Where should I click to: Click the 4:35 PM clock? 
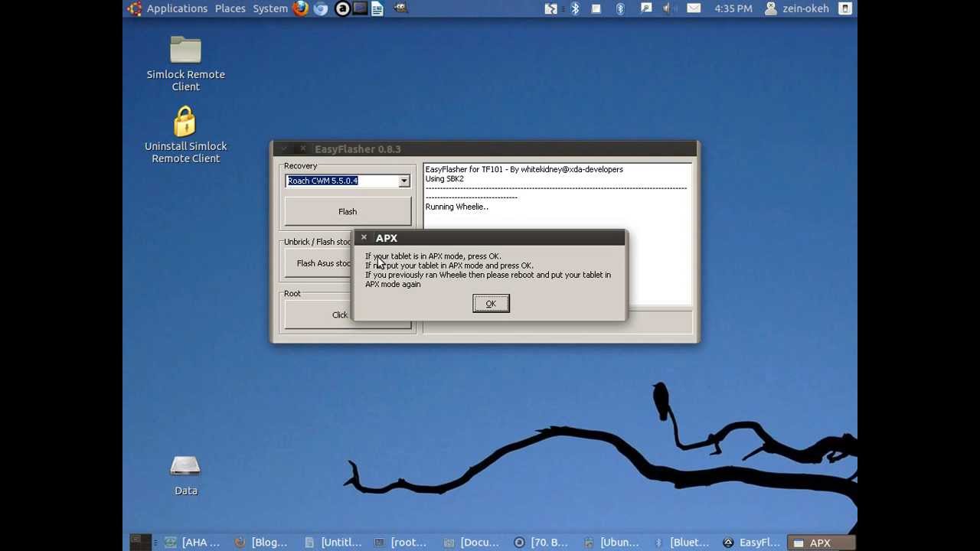click(x=733, y=8)
